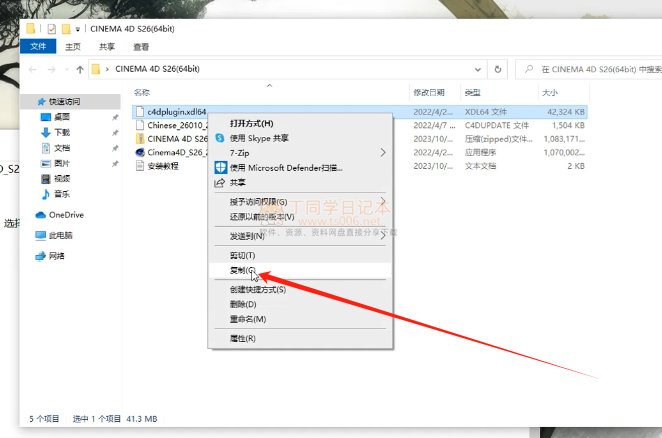The height and width of the screenshot is (438, 662).
Task: Click the 应用程序 type cell
Action: (480, 152)
